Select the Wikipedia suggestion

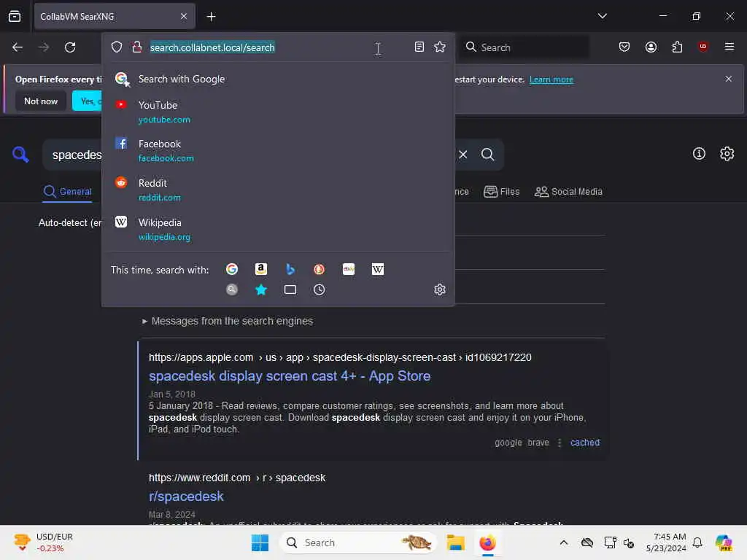278,230
